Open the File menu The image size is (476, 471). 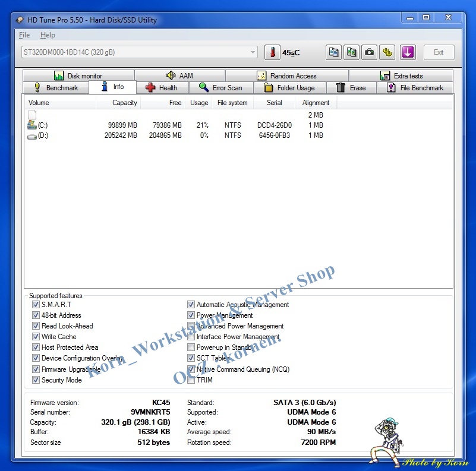click(24, 35)
